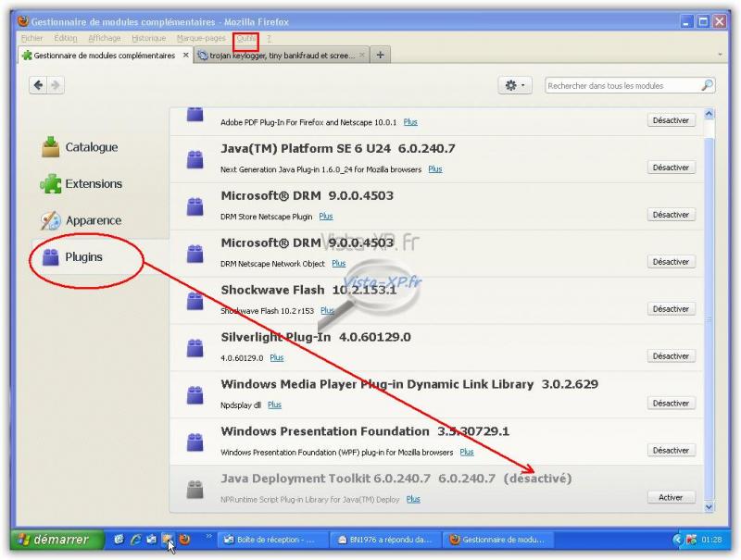
Task: Open 'Plus' link for Npdsplay dll
Action: click(274, 405)
